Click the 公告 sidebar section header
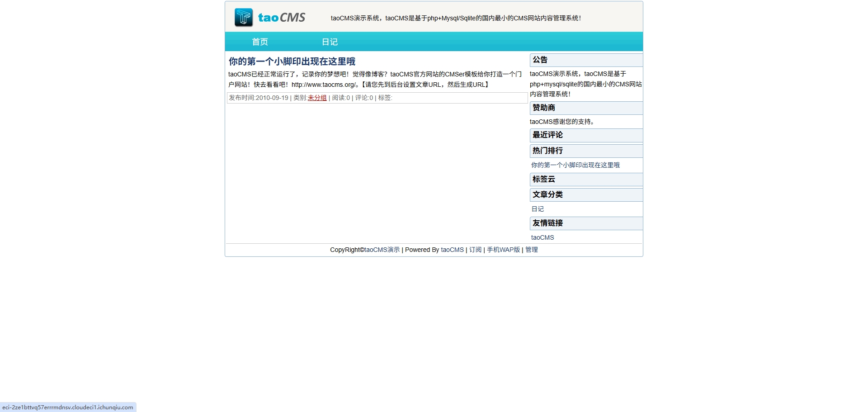 (x=540, y=60)
